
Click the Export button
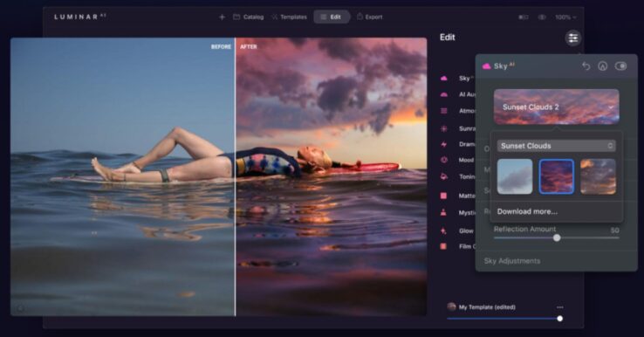coord(370,17)
